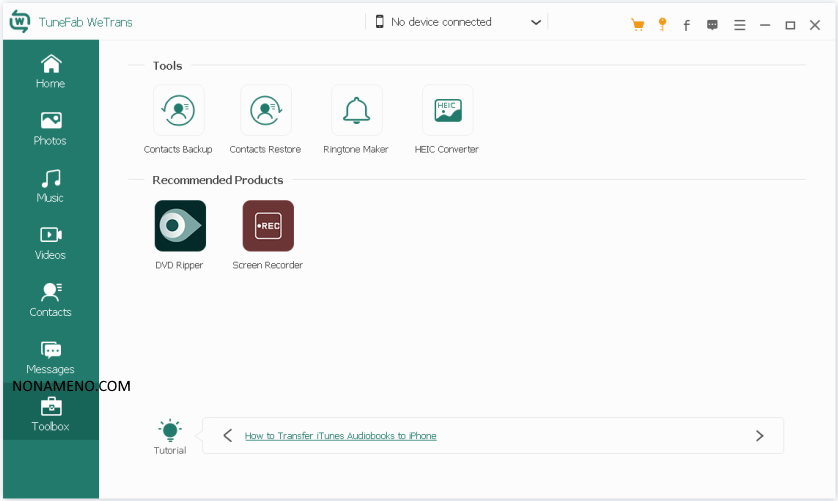
Task: Click the shopping cart purchase icon
Action: (x=637, y=25)
